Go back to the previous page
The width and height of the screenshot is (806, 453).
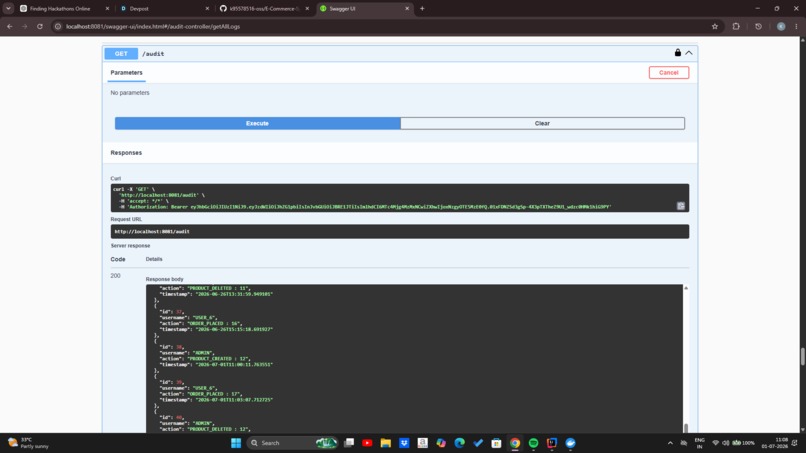pyautogui.click(x=10, y=26)
